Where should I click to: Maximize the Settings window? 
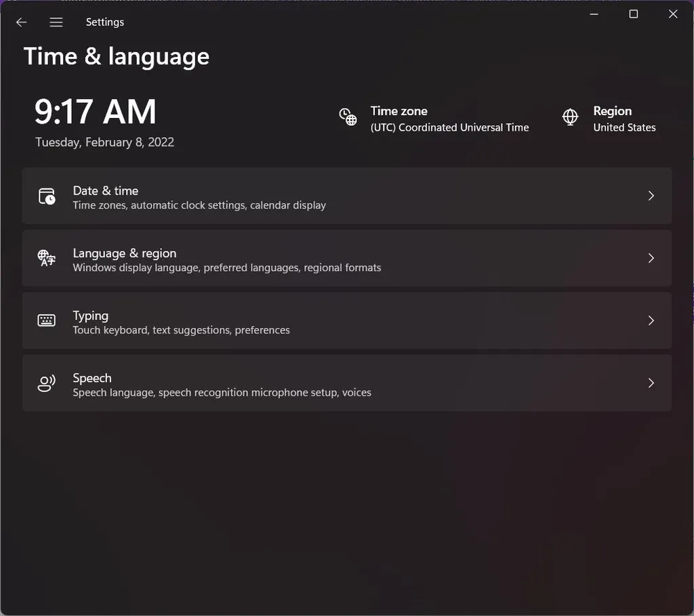point(634,14)
